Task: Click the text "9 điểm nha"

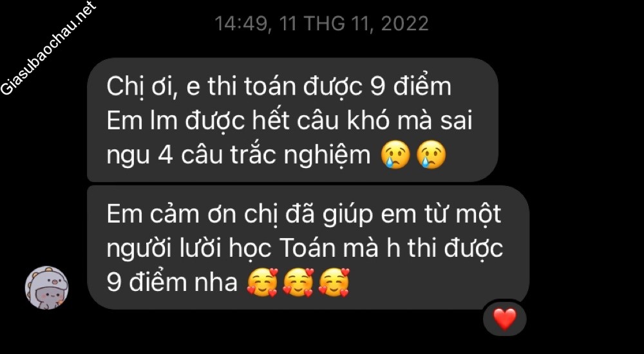Action: point(172,283)
